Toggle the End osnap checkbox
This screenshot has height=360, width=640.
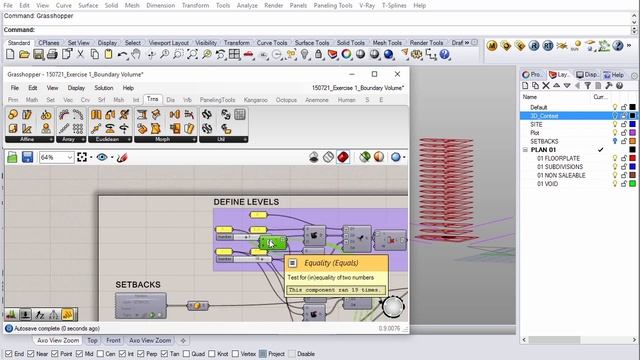pyautogui.click(x=8, y=354)
